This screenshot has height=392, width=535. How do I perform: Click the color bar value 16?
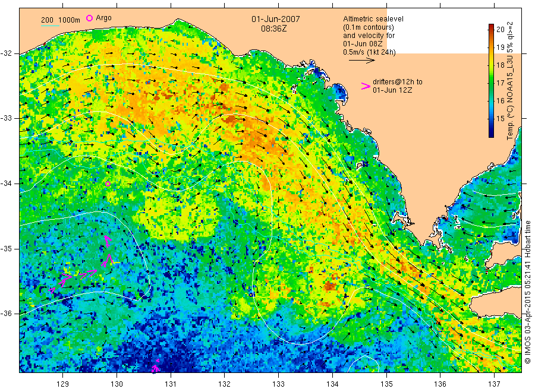click(x=500, y=100)
